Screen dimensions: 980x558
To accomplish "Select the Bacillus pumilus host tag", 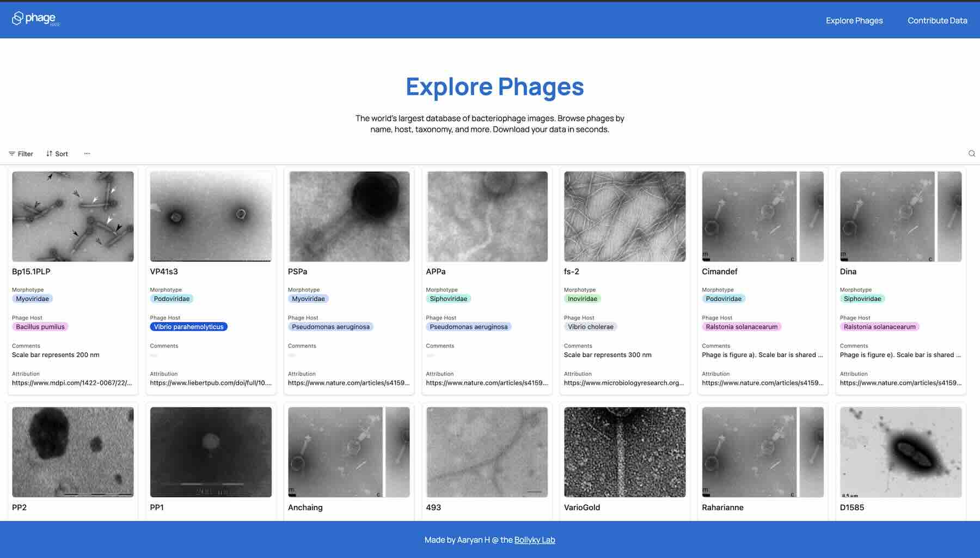I will 40,327.
